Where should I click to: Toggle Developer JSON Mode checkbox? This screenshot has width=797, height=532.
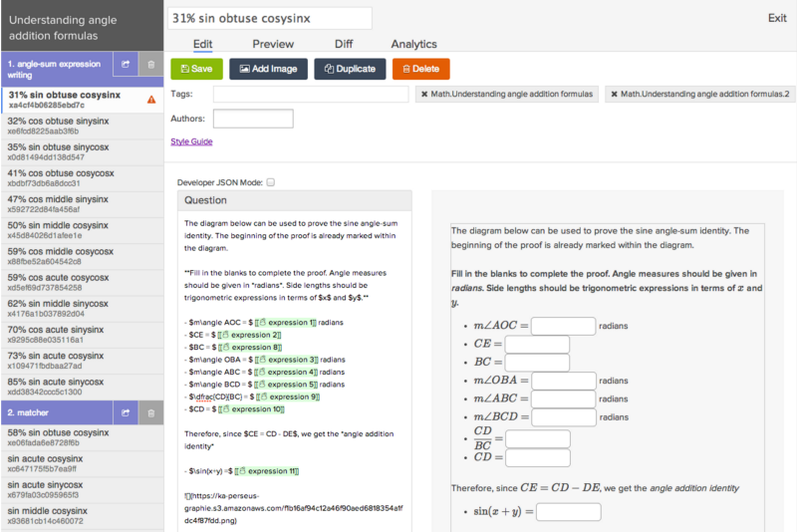(x=271, y=182)
